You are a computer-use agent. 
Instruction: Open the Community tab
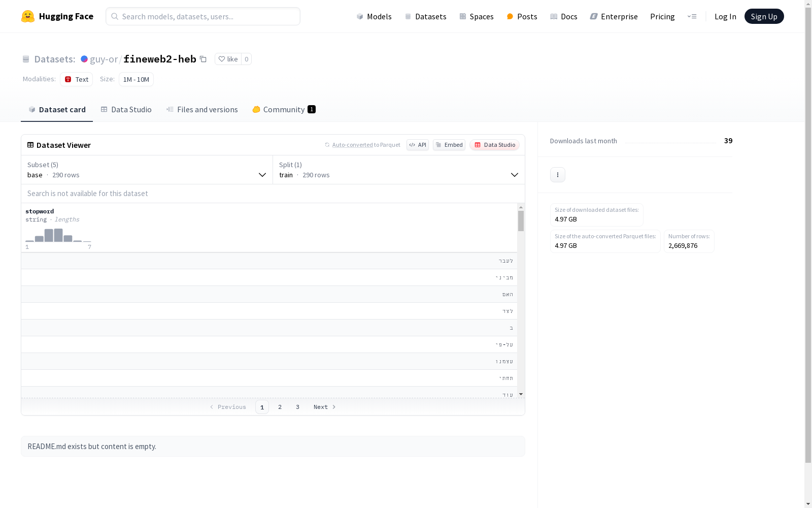tap(284, 109)
